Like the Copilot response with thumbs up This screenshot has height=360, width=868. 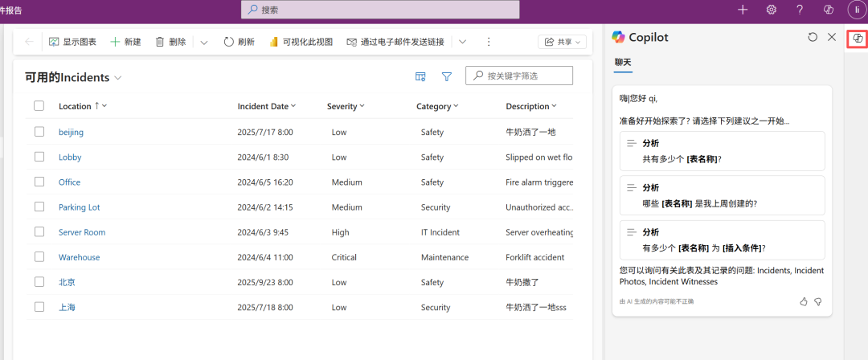point(804,301)
